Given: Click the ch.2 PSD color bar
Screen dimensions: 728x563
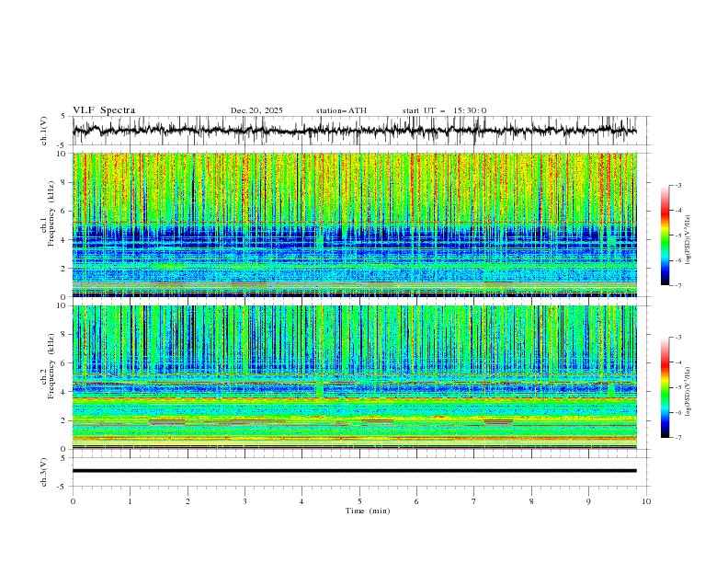Looking at the screenshot, I should 665,387.
